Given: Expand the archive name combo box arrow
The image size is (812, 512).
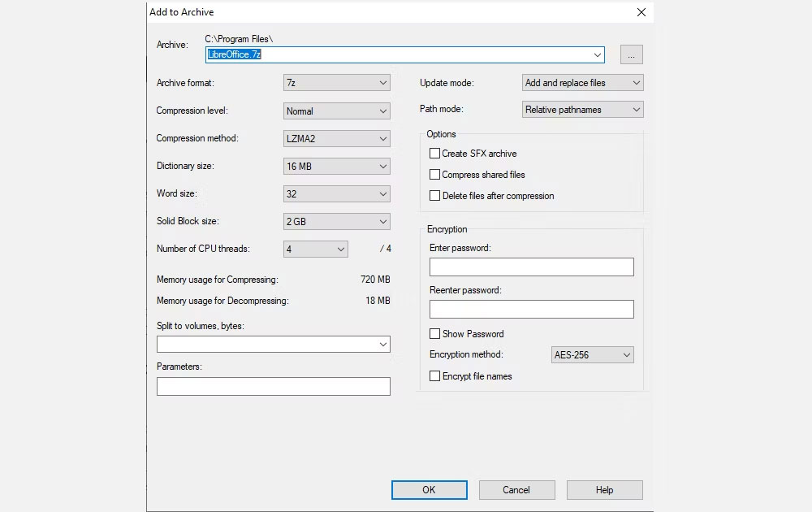Looking at the screenshot, I should click(598, 54).
